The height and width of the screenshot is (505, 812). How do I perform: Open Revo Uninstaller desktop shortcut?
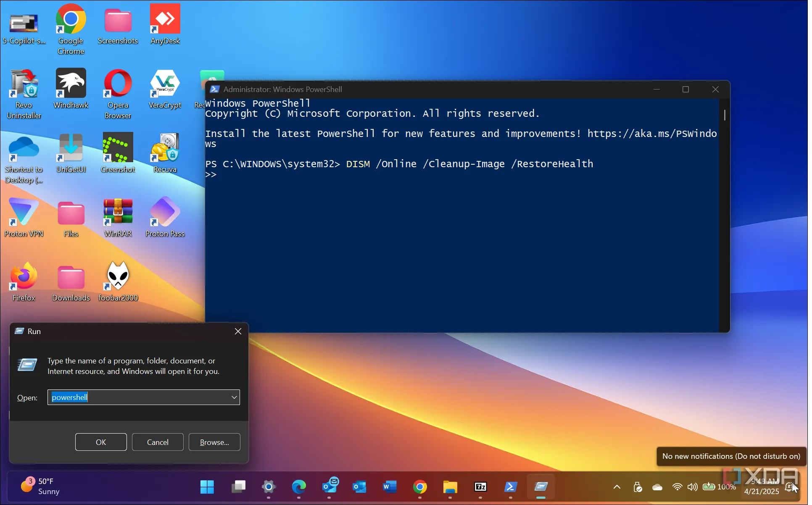24,94
